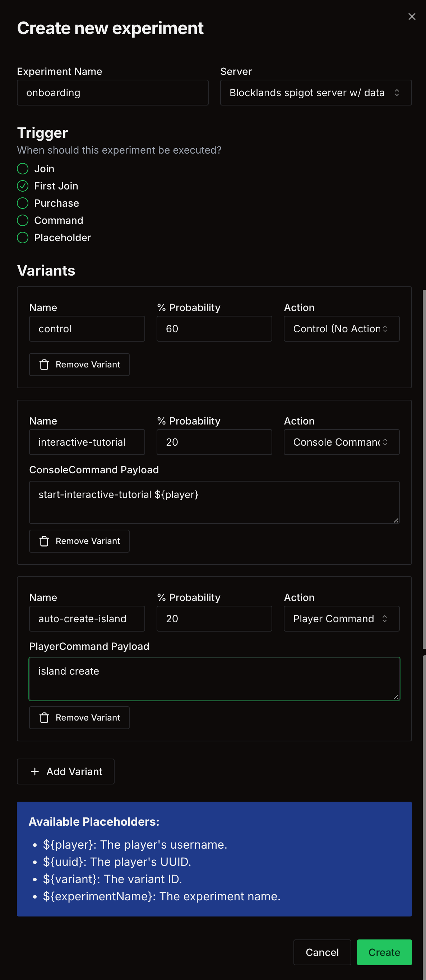Image resolution: width=426 pixels, height=980 pixels.
Task: Open Control (No Action) action dropdown
Action: click(x=341, y=329)
